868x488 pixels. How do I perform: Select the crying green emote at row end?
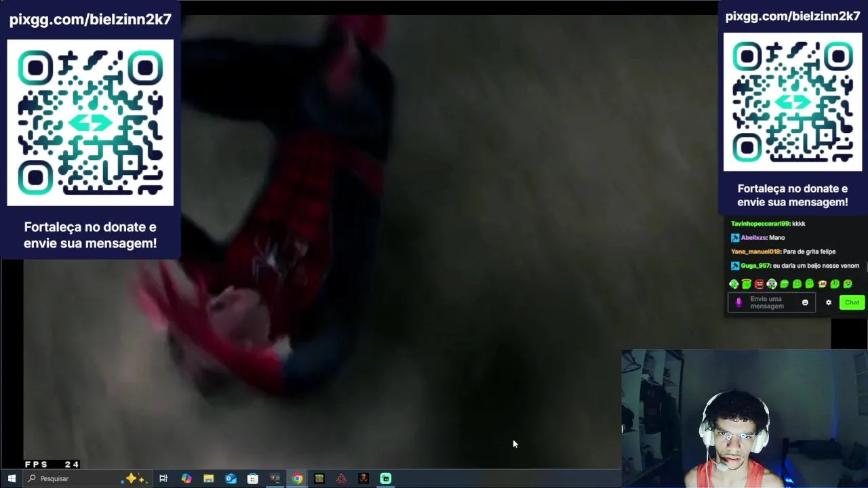(848, 284)
